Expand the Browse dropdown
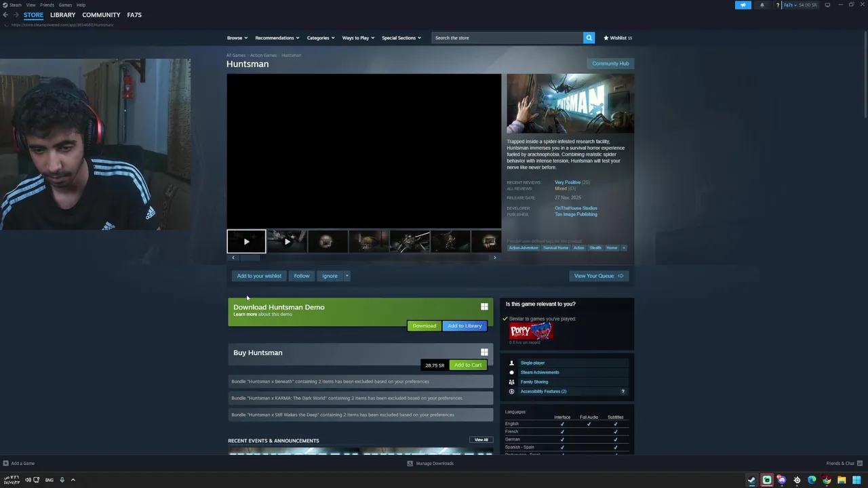Image resolution: width=868 pixels, height=488 pixels. pyautogui.click(x=237, y=38)
